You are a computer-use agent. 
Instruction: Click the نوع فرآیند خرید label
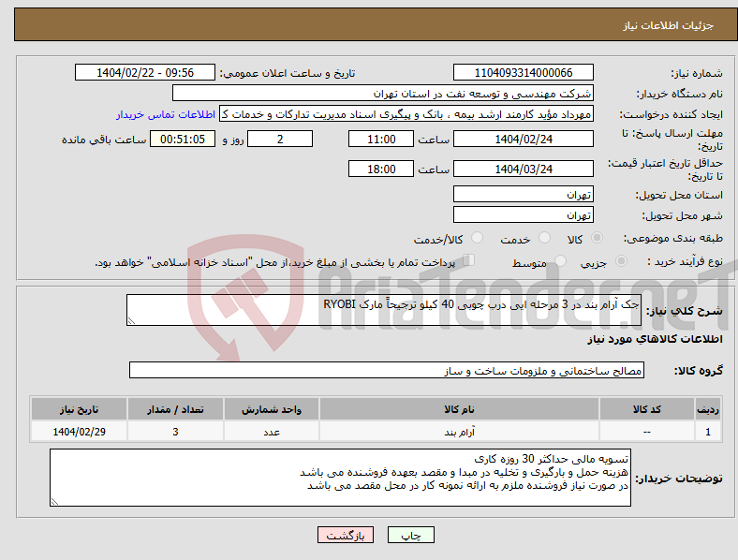[686, 261]
